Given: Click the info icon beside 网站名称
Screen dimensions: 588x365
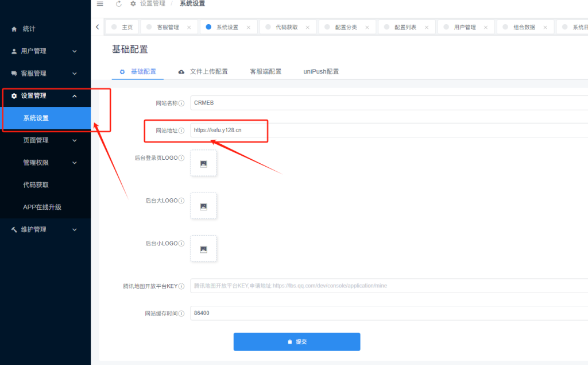Looking at the screenshot, I should 182,102.
